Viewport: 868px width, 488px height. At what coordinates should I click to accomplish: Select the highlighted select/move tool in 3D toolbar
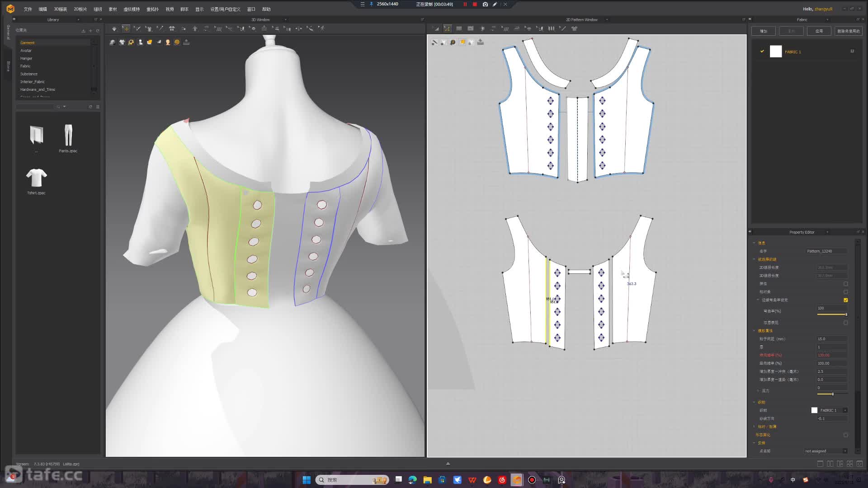point(126,28)
